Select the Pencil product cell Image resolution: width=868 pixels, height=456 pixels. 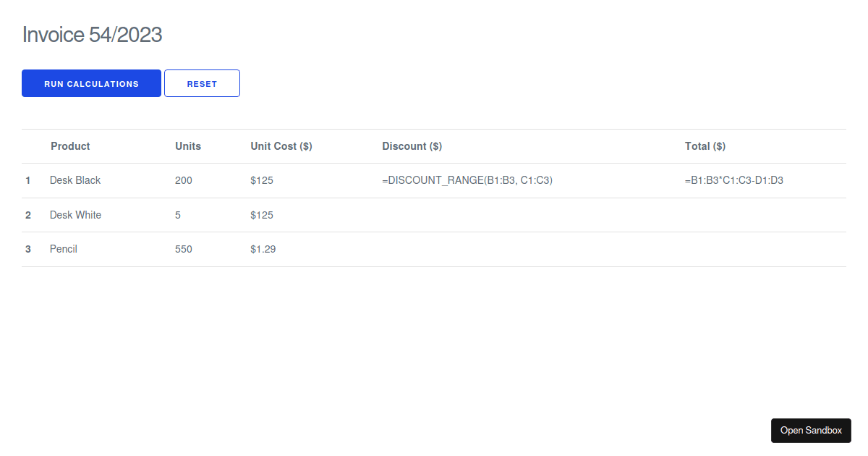(x=64, y=249)
